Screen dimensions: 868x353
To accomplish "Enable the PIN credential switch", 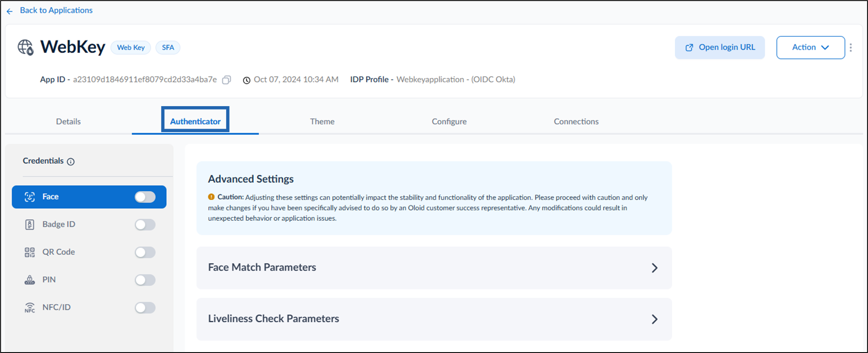I will tap(145, 280).
